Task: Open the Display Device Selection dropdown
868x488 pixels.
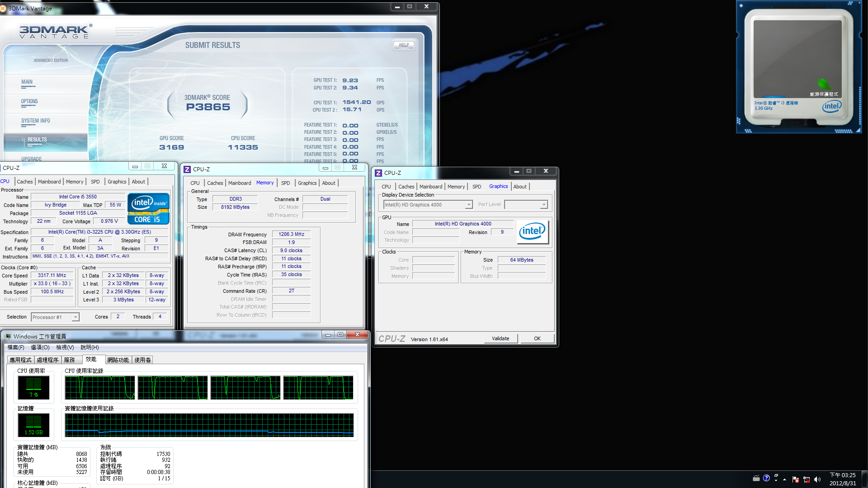Action: click(x=469, y=205)
